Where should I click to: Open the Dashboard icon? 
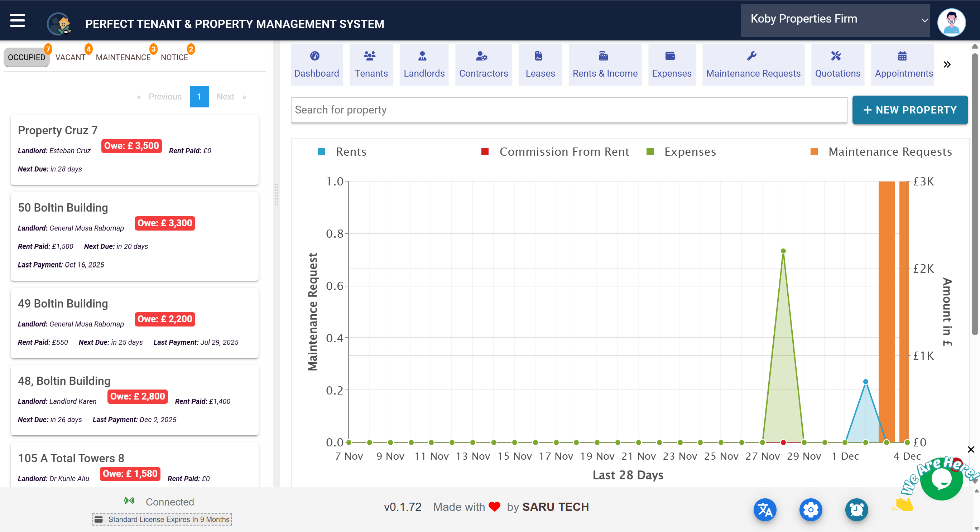point(316,64)
